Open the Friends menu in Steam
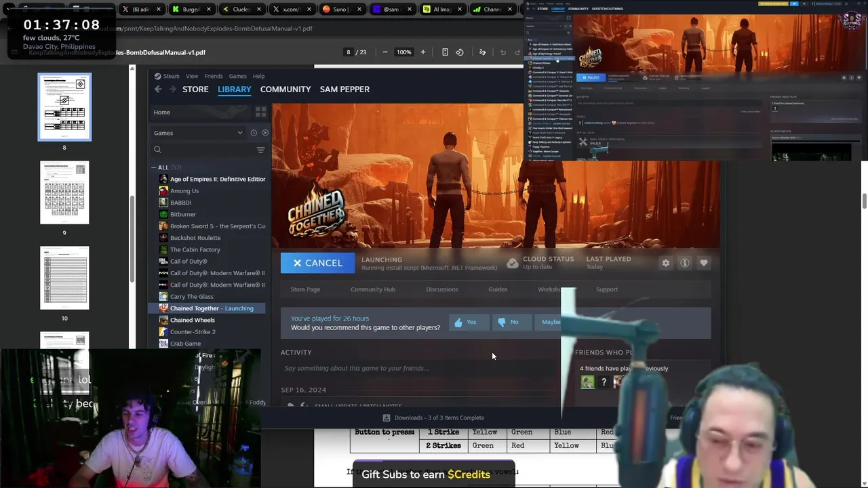The height and width of the screenshot is (488, 868). coord(214,76)
